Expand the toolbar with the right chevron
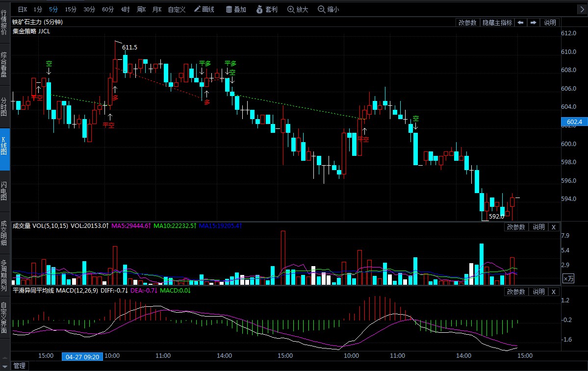The height and width of the screenshot is (371, 588). 582,9
